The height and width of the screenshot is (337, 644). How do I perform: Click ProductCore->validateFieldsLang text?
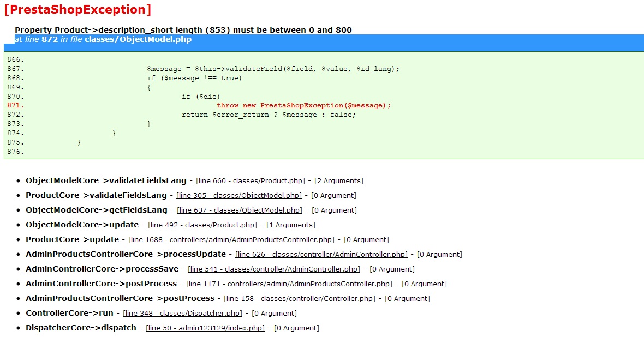pos(96,195)
